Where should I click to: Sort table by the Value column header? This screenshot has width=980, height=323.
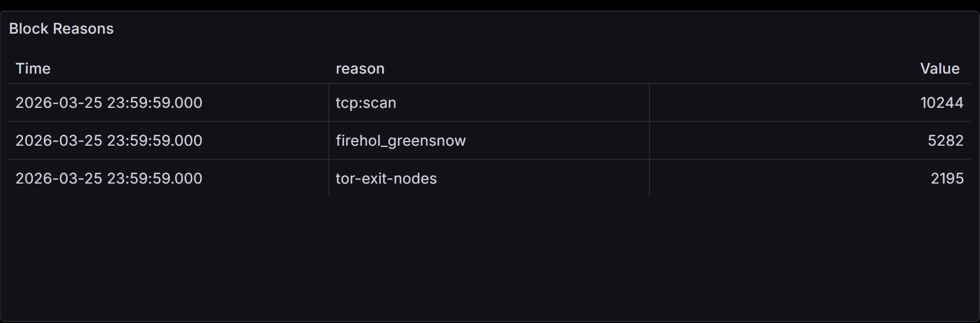[940, 68]
